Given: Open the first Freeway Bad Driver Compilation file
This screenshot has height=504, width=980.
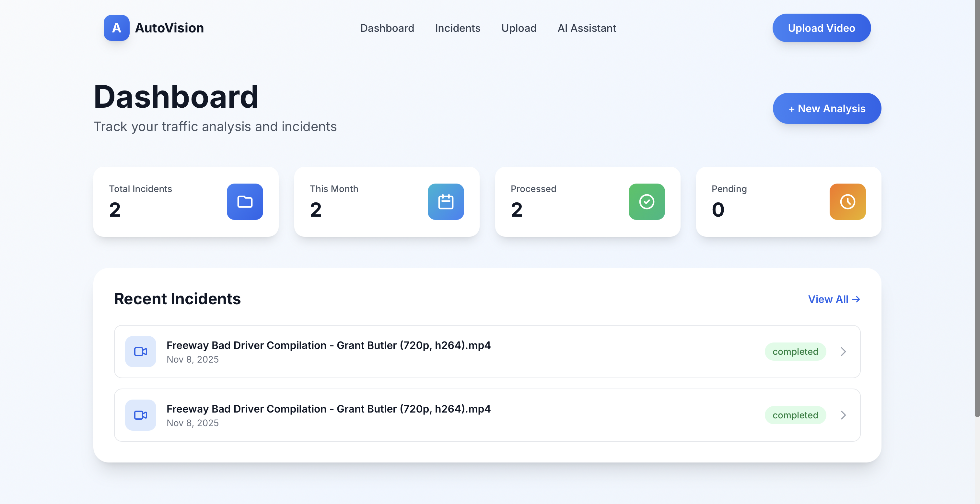Looking at the screenshot, I should pos(328,345).
